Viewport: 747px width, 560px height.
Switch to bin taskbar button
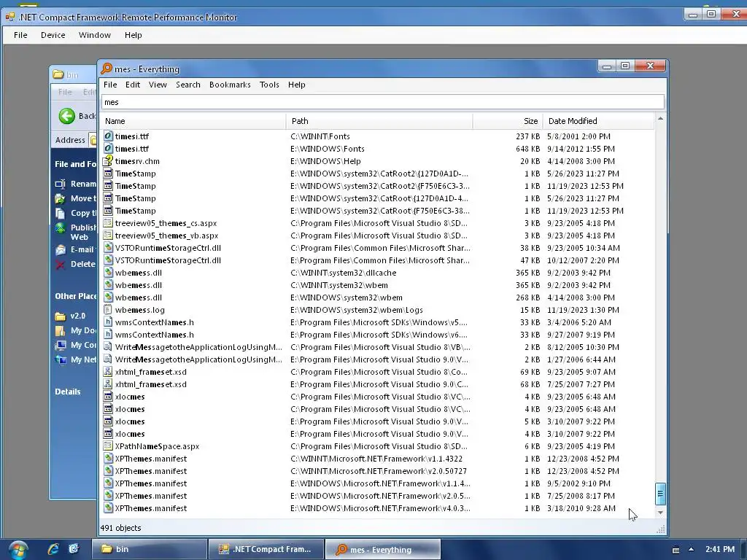(149, 550)
